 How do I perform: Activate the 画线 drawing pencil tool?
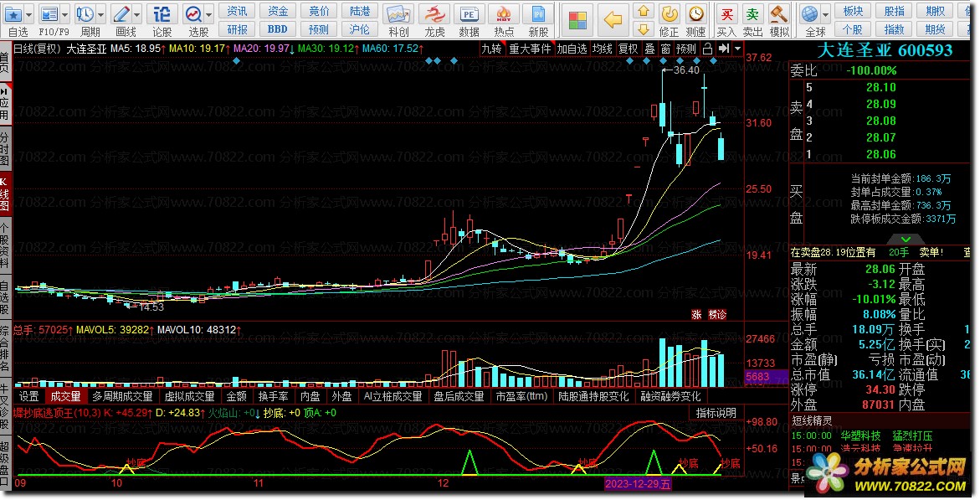pyautogui.click(x=121, y=13)
